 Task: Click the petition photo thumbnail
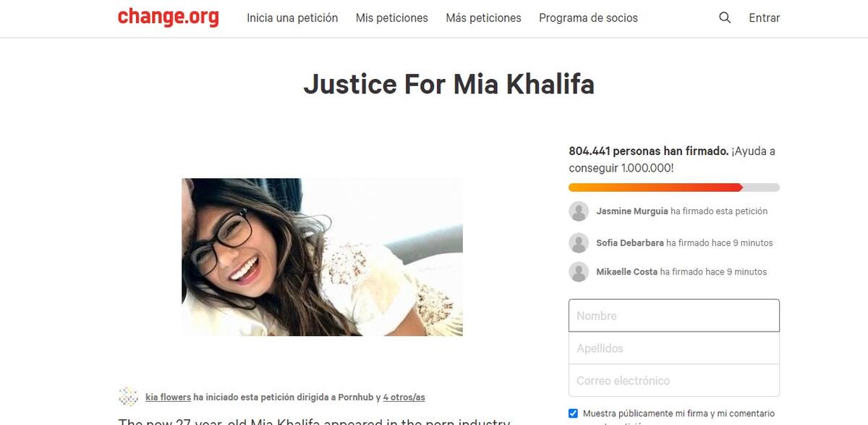coord(322,257)
